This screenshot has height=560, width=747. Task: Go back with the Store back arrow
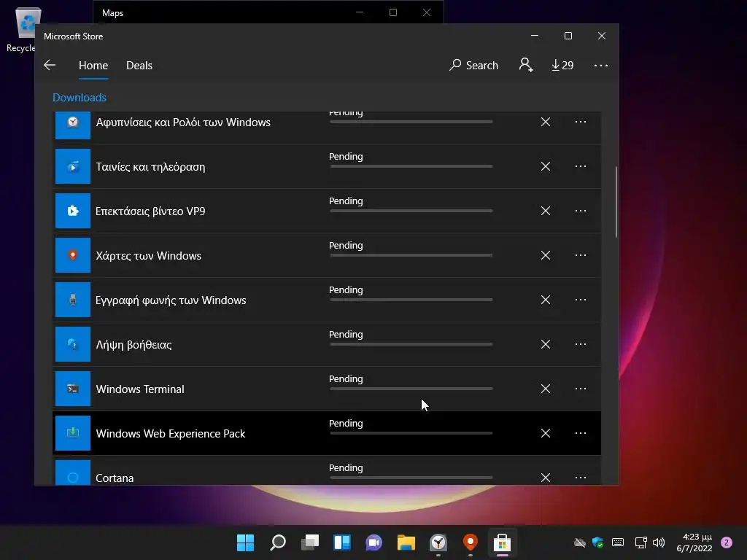coord(50,65)
